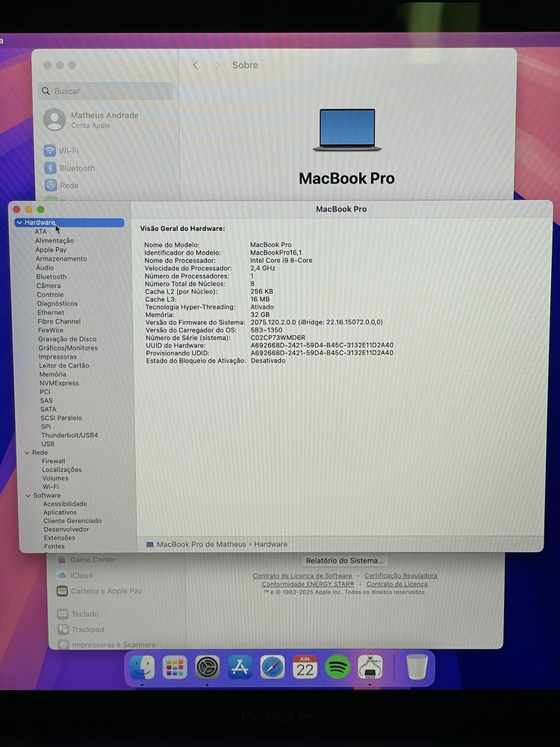Select Diagnósticos in Hardware list
The height and width of the screenshot is (747, 560).
57,303
